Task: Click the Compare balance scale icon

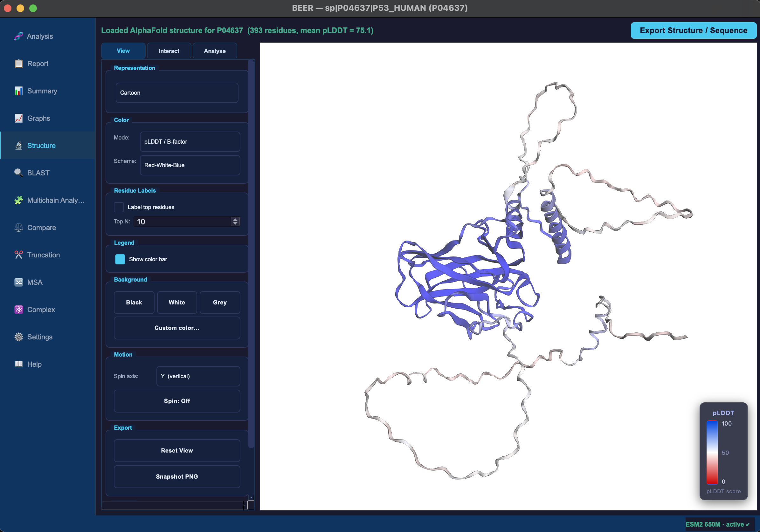Action: (x=18, y=228)
